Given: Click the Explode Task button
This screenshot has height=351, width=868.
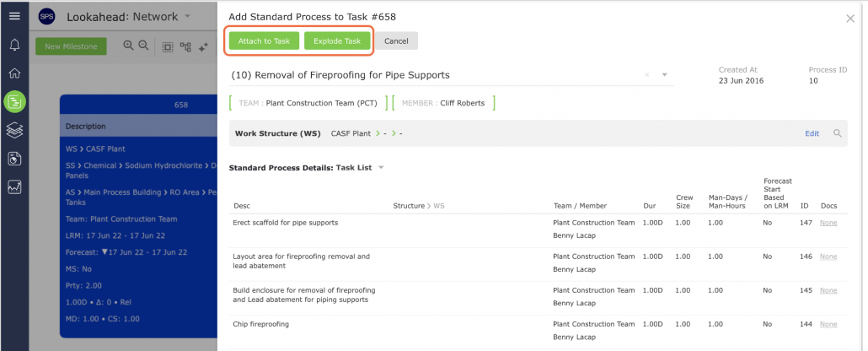Looking at the screenshot, I should [x=336, y=41].
